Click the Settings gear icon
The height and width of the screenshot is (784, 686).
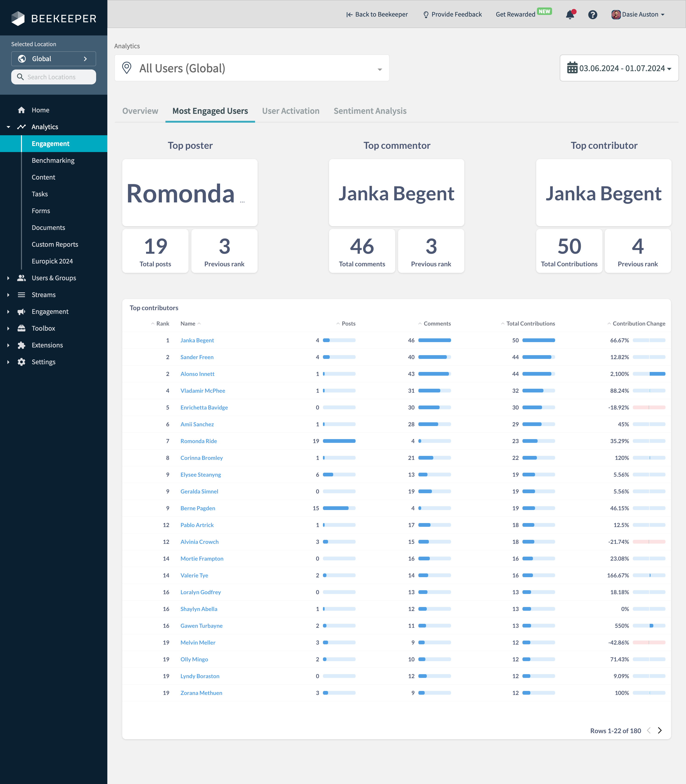point(21,362)
